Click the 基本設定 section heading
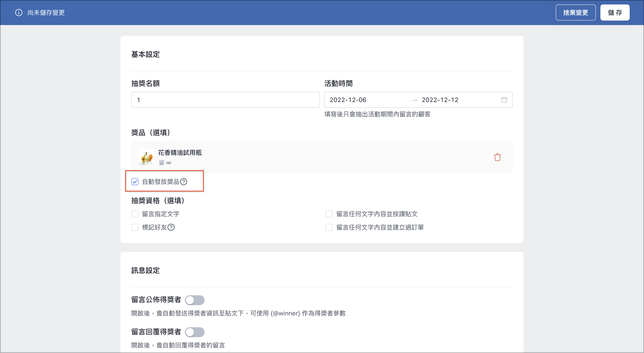This screenshot has height=353, width=644. 146,54
